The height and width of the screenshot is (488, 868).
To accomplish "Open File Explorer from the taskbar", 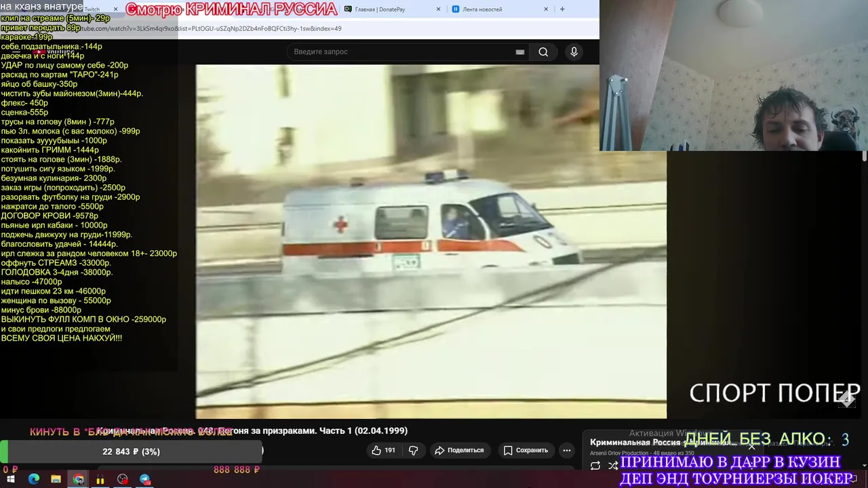I will (56, 479).
